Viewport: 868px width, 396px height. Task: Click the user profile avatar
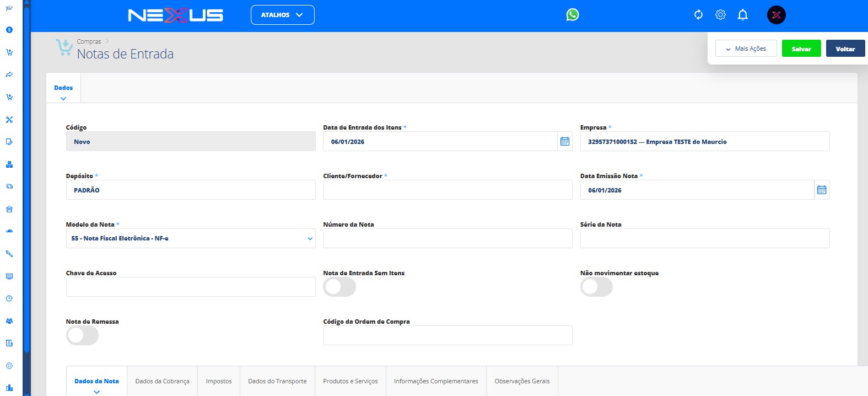[776, 15]
